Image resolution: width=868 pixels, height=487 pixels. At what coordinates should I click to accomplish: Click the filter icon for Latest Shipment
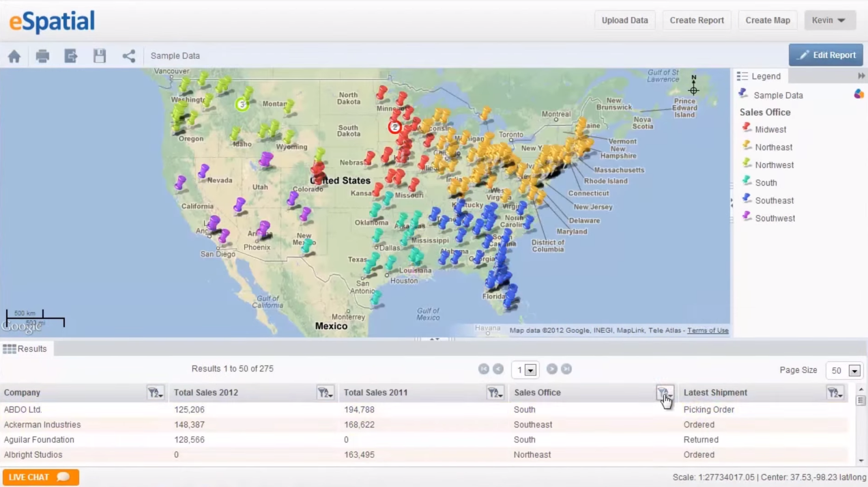point(835,392)
